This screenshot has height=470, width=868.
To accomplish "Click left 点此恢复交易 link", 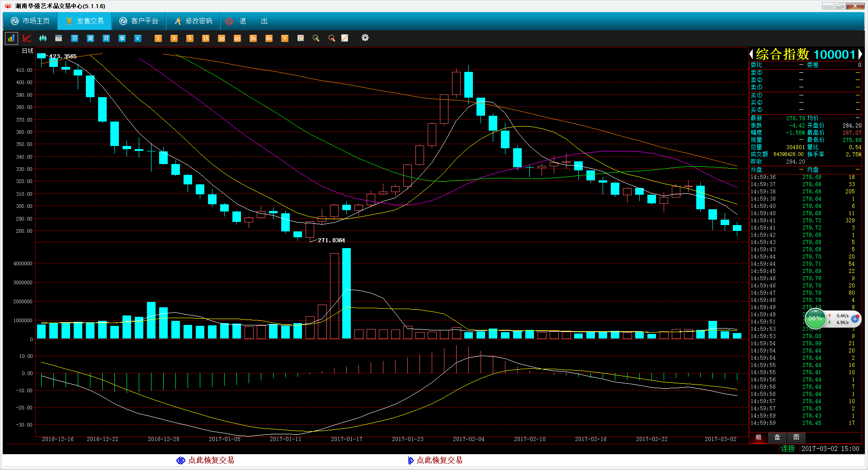I will point(211,460).
